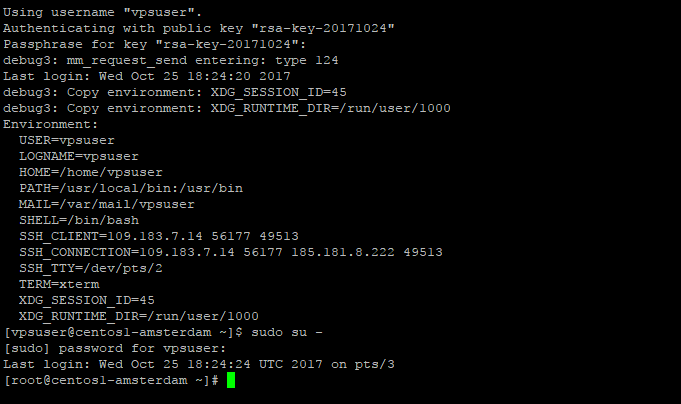Click the 'sudo su -' command text
The width and height of the screenshot is (681, 404).
(287, 332)
